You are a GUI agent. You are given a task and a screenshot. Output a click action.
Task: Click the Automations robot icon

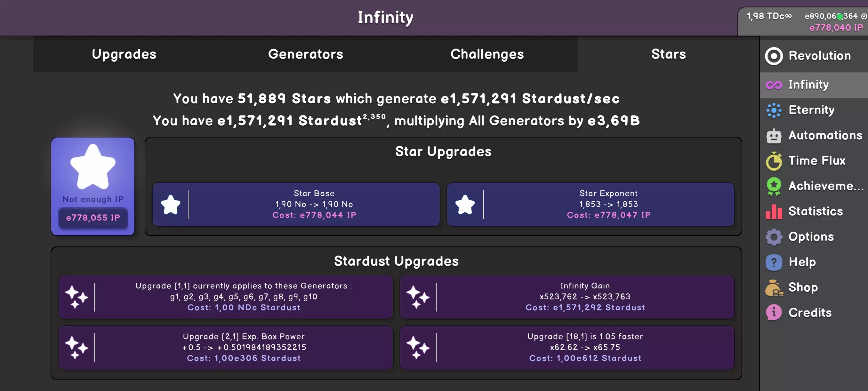(774, 136)
